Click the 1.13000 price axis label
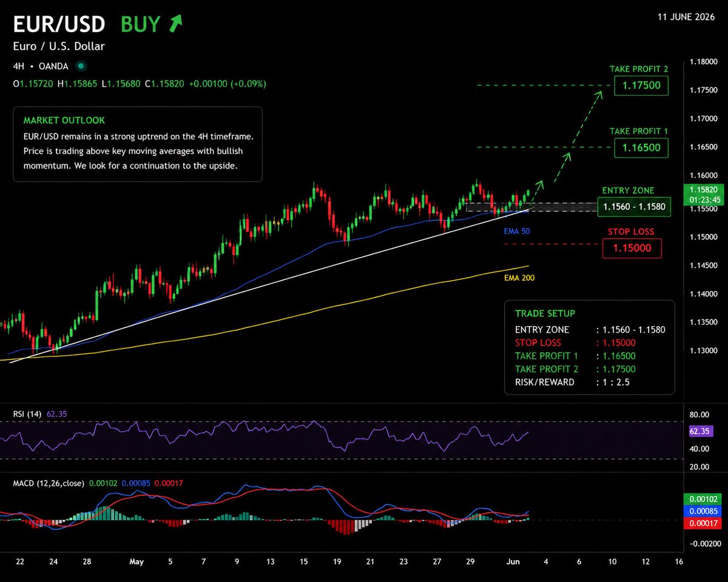Viewport: 728px width, 582px height. pos(703,352)
